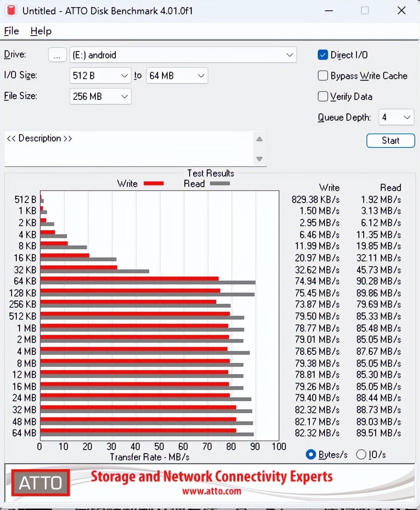Click the red Write legend swatch
The height and width of the screenshot is (510, 420).
(154, 183)
